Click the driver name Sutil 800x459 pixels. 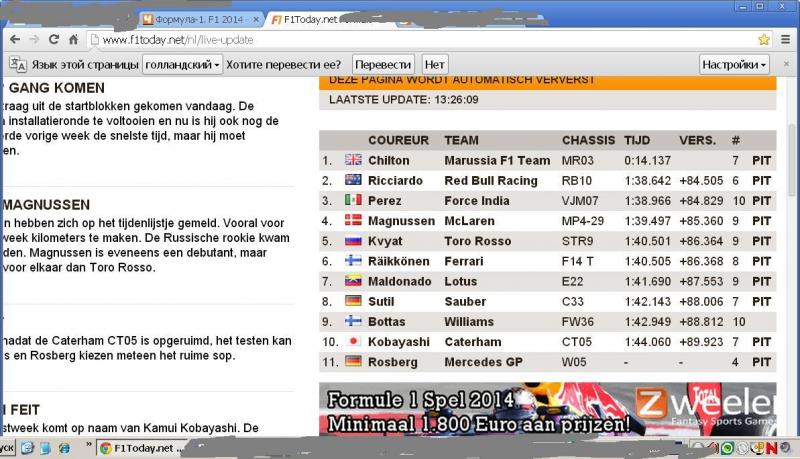pos(381,301)
